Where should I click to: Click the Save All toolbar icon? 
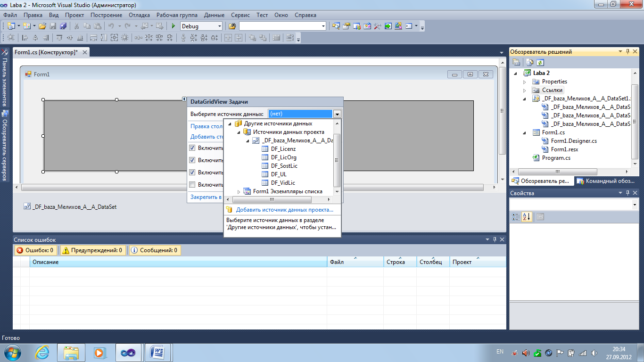click(x=63, y=26)
